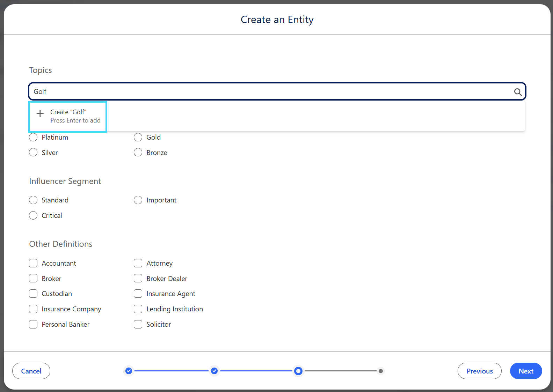The width and height of the screenshot is (553, 392).
Task: Tick the Custodian checkbox
Action: point(33,294)
